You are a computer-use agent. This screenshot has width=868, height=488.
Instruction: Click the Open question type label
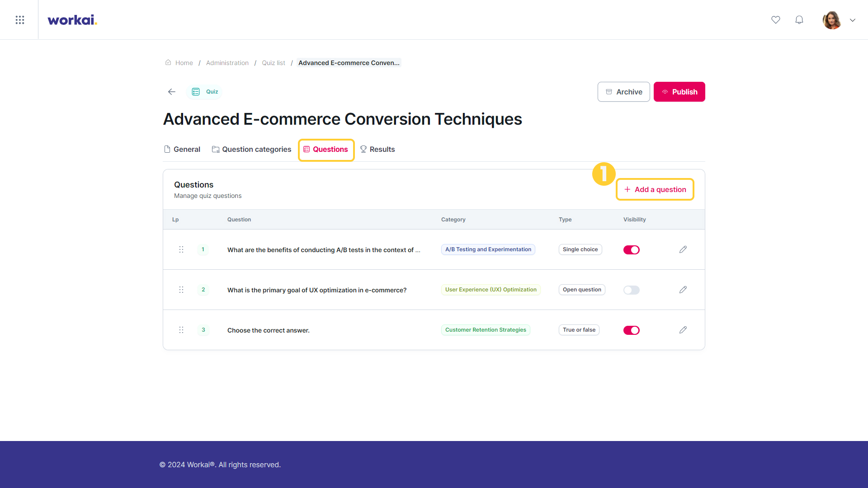(x=582, y=290)
